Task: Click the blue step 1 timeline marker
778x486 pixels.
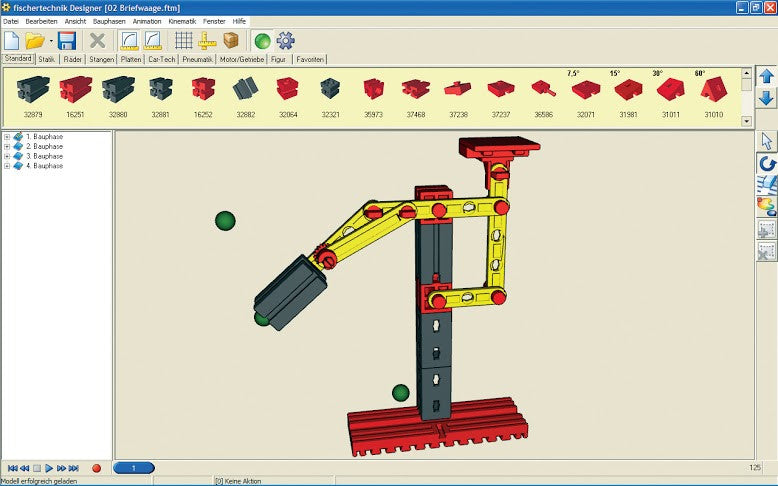Action: point(134,468)
